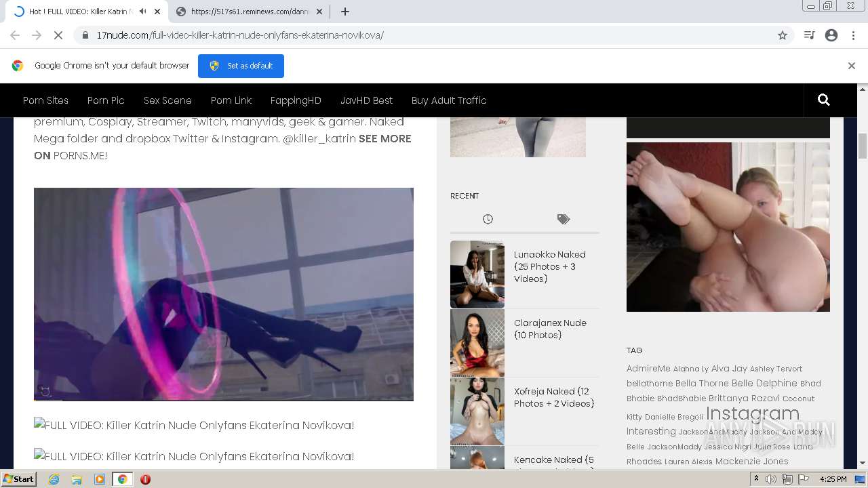Screen dimensions: 868x488
Task: Click the AdmireMe tag
Action: click(x=648, y=369)
